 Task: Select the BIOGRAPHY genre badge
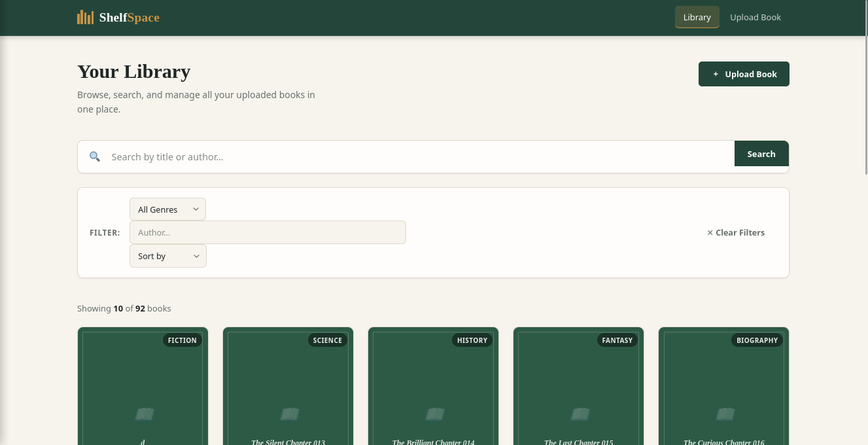757,340
